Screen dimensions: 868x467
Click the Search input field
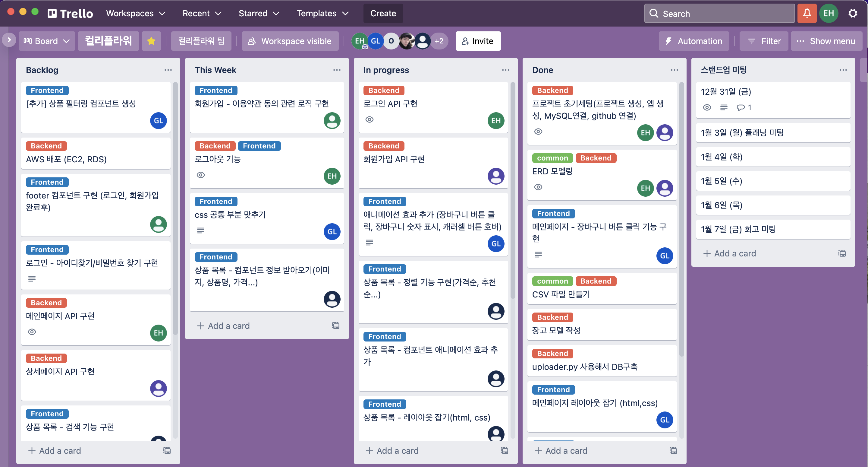coord(719,13)
